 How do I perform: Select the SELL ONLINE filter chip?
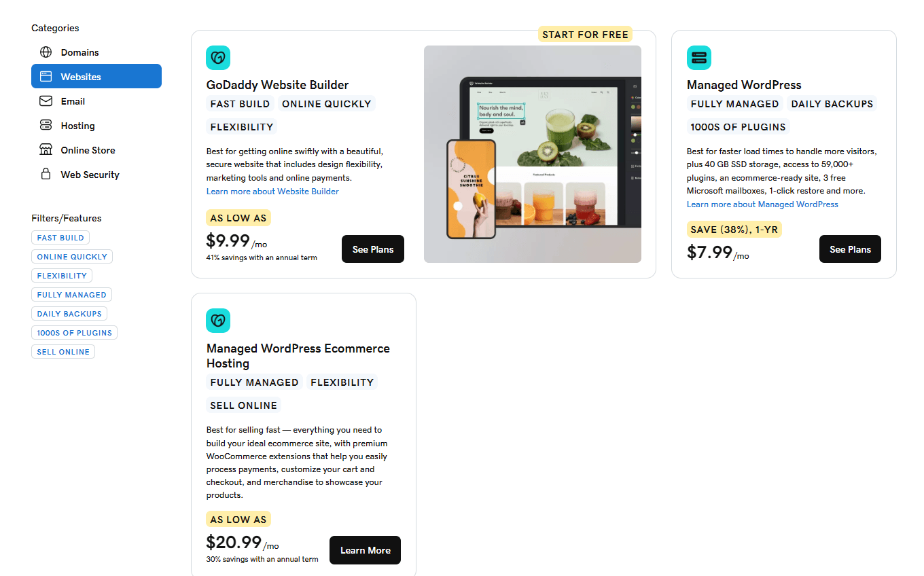pos(63,352)
